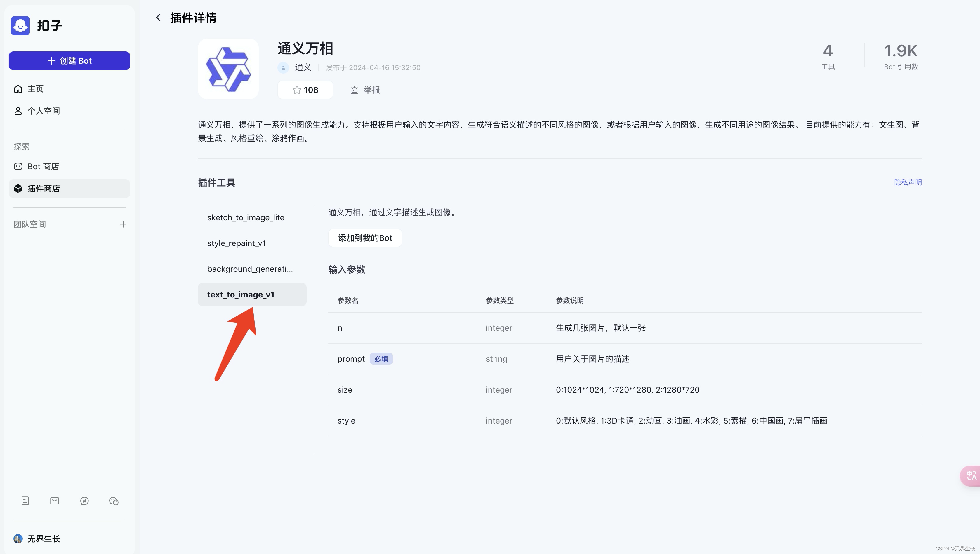The image size is (980, 554).
Task: Click the 通义万相，通过文字描述生成图像 tool description
Action: (392, 212)
